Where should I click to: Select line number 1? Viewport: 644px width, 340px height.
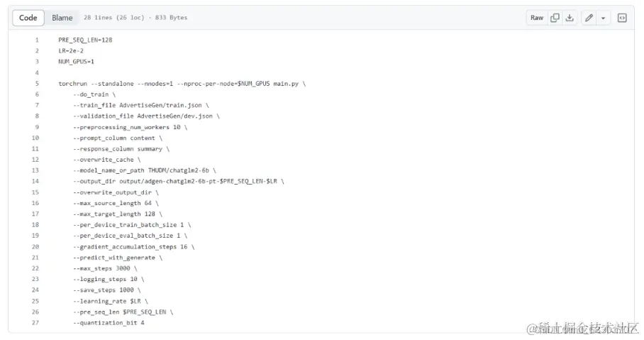pos(37,40)
